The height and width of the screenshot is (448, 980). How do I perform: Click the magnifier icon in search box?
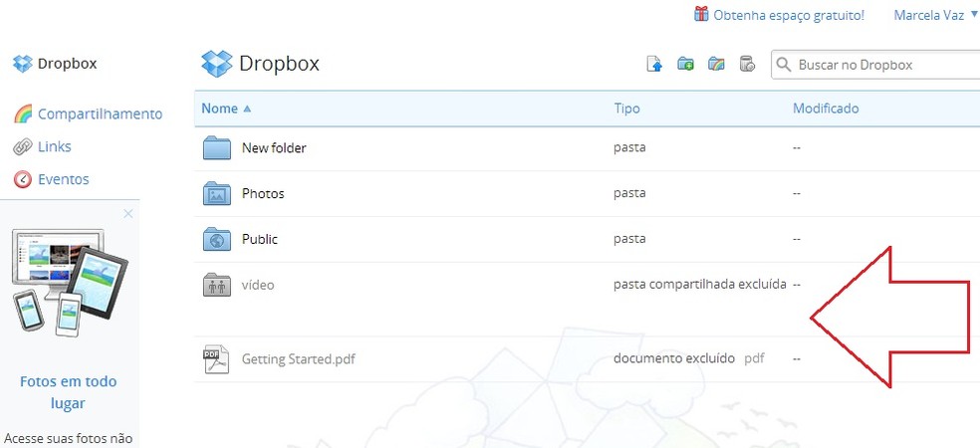(784, 65)
